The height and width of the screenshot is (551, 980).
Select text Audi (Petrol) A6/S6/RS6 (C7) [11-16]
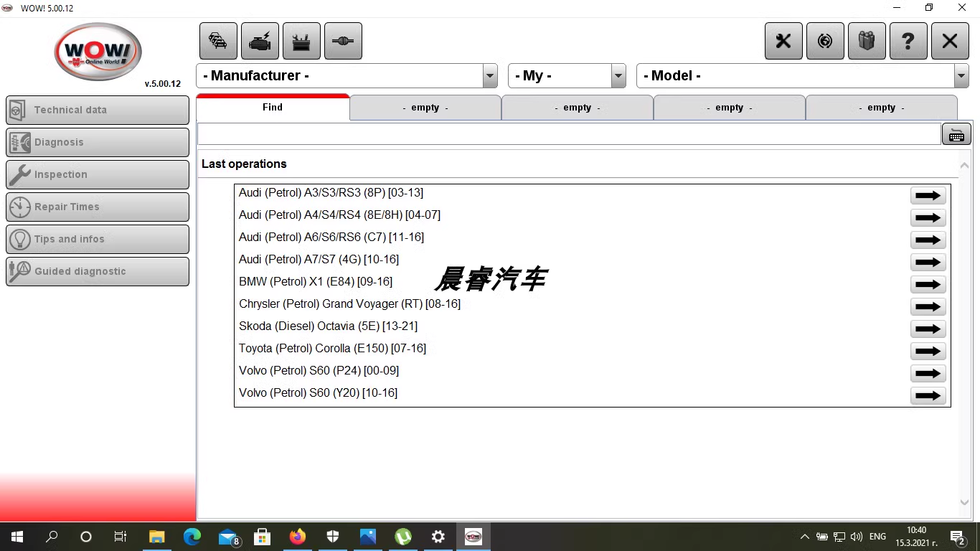tap(331, 237)
